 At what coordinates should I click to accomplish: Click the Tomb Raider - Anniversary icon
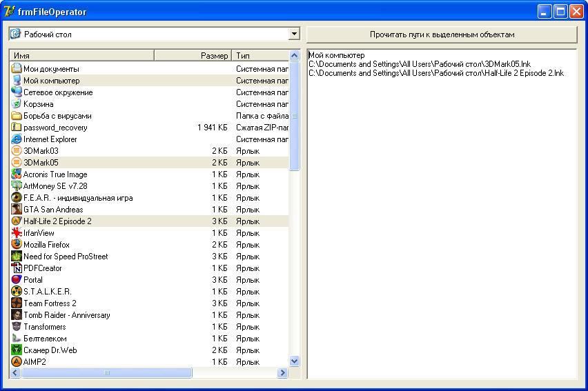[17, 314]
